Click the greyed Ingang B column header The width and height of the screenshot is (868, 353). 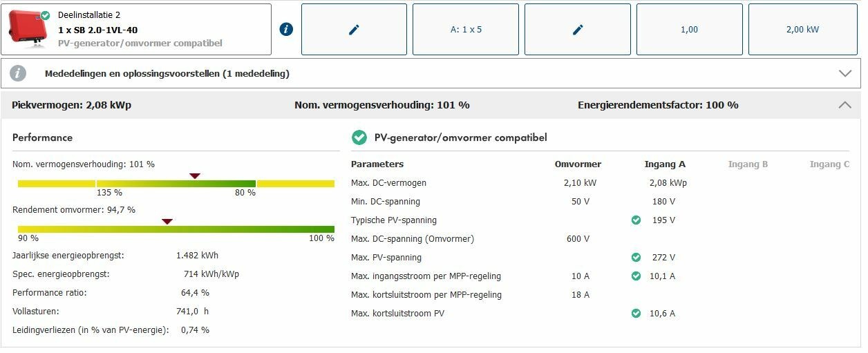pyautogui.click(x=748, y=164)
